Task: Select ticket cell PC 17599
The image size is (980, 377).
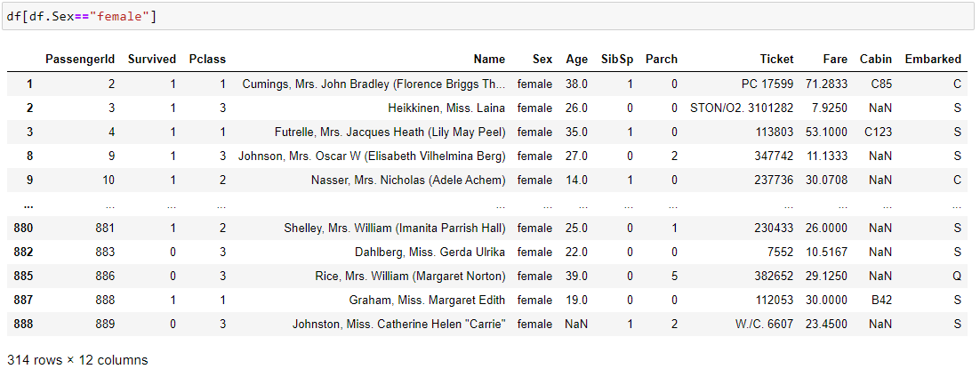Action: (x=767, y=84)
